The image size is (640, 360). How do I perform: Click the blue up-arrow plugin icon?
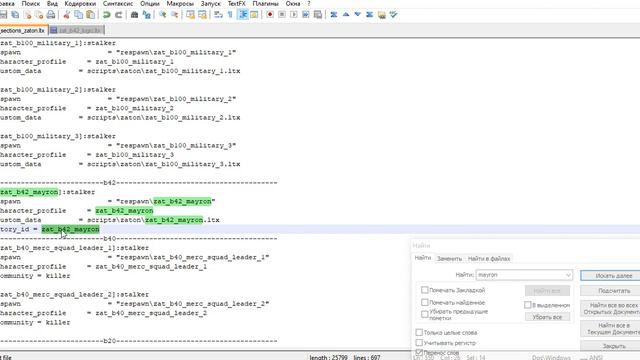point(346,15)
